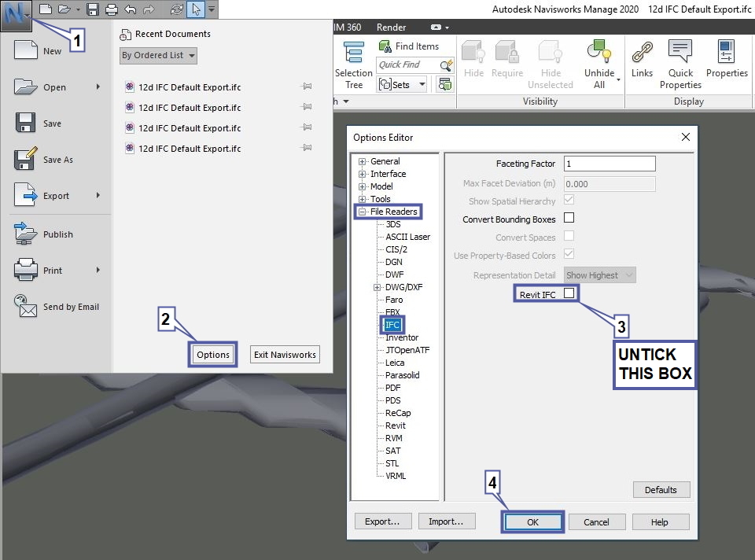Toggle the Convert Bounding Boxes checkbox

[x=569, y=218]
